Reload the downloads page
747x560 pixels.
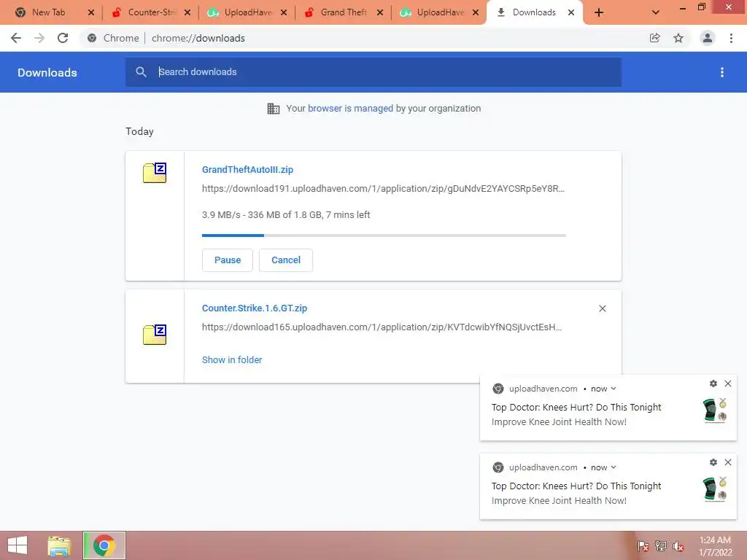pos(63,38)
